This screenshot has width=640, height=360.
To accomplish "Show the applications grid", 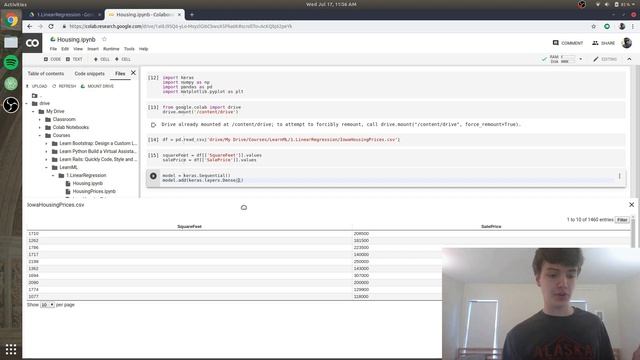I will click(11, 349).
